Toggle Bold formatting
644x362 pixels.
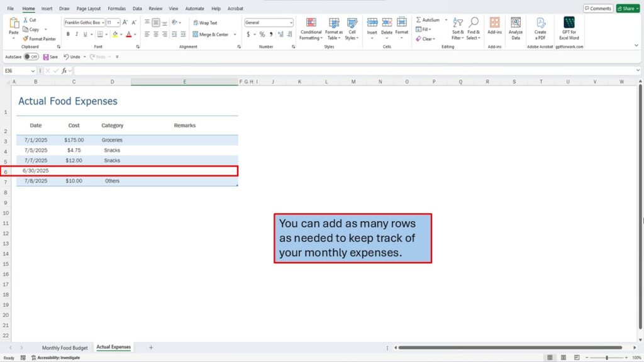point(67,35)
